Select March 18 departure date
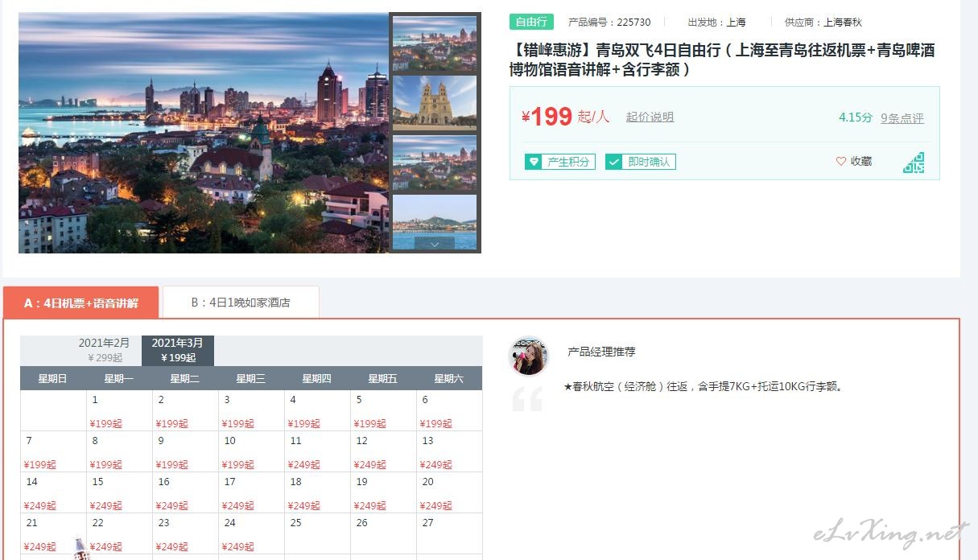The height and width of the screenshot is (560, 978). [317, 492]
